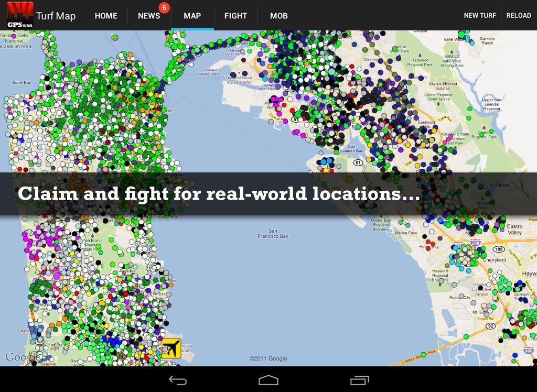
Task: Select the MAP tab
Action: coord(192,16)
